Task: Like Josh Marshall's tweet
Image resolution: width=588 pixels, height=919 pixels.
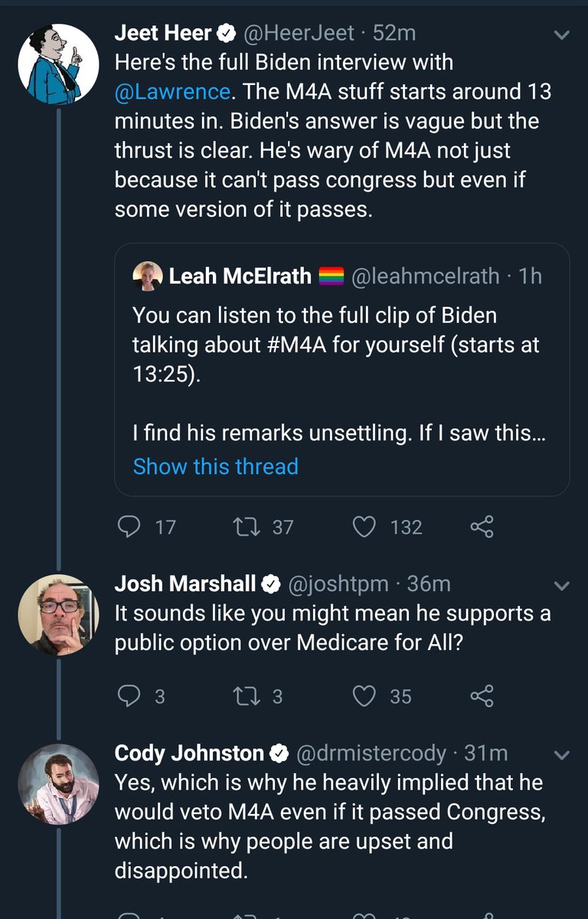Action: pyautogui.click(x=365, y=695)
